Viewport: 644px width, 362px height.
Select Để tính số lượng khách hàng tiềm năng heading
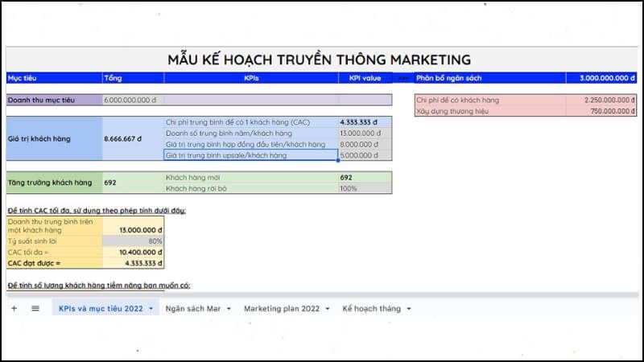click(98, 285)
